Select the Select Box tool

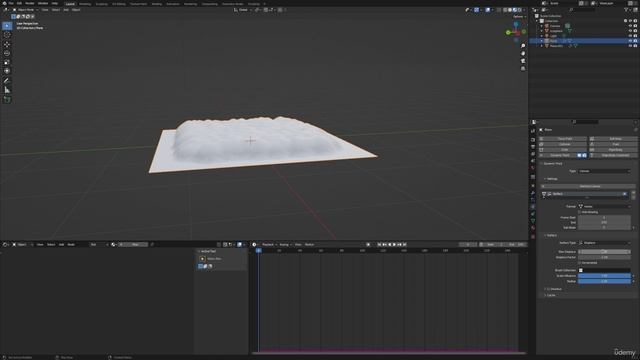click(7, 26)
